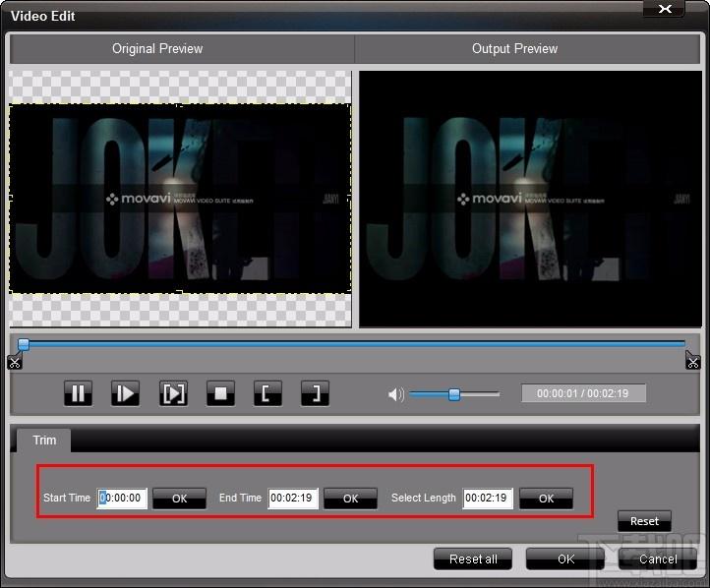Click the left scissors trim marker

[x=14, y=361]
